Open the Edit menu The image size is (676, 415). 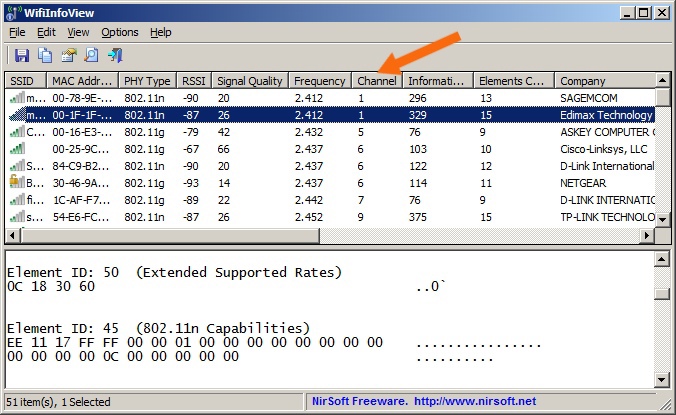pyautogui.click(x=46, y=32)
